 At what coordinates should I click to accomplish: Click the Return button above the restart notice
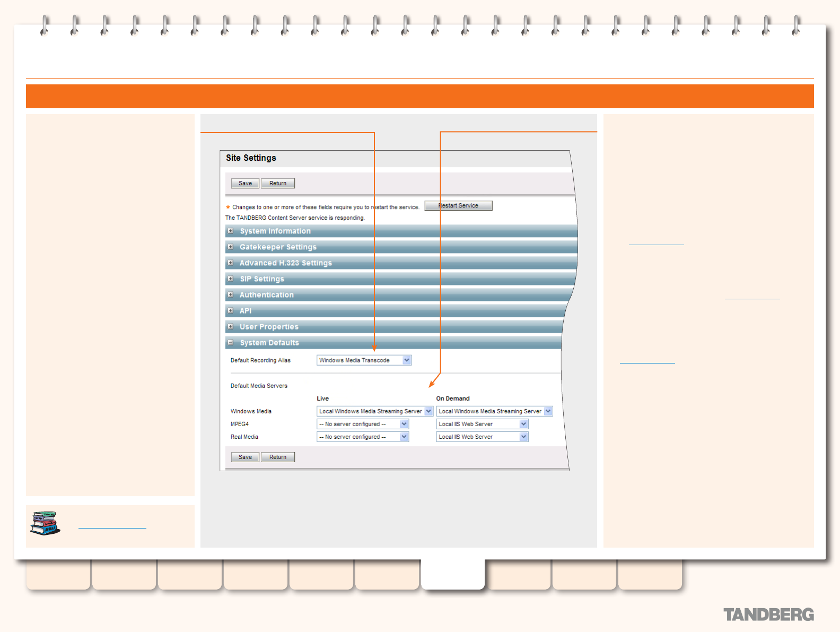pyautogui.click(x=278, y=184)
